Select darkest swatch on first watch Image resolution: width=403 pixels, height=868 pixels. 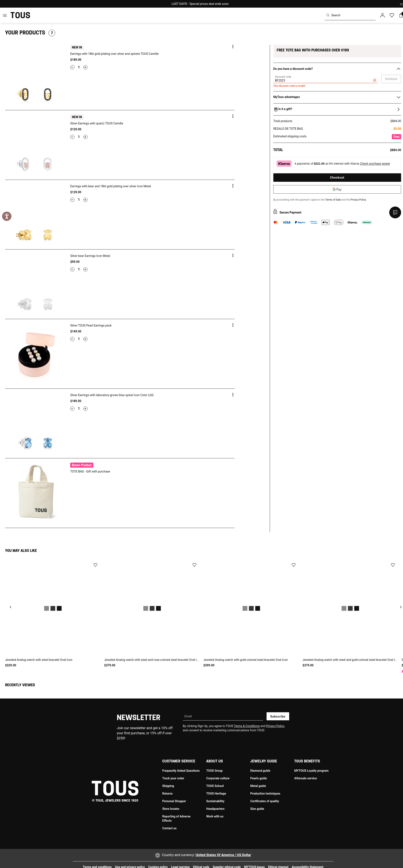(59, 608)
